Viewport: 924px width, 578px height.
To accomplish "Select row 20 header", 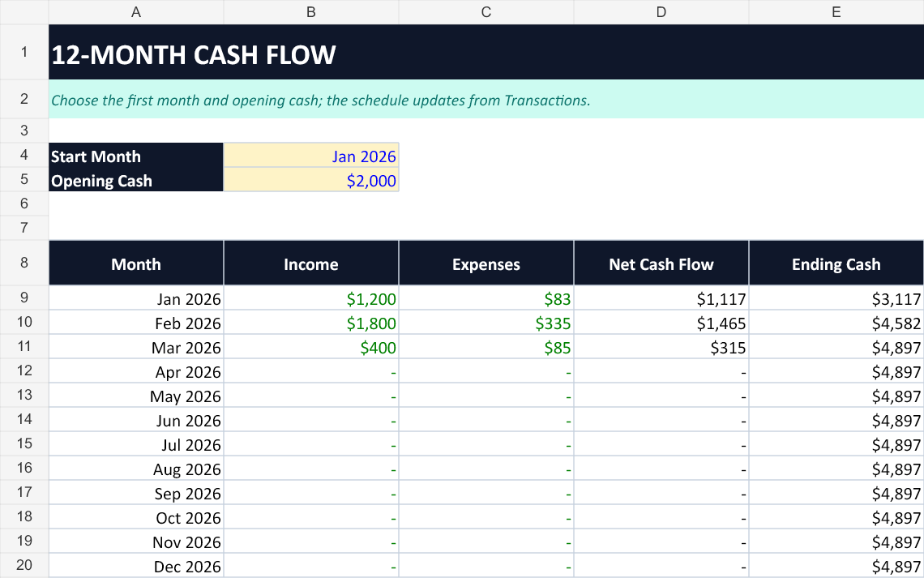I will (x=24, y=565).
